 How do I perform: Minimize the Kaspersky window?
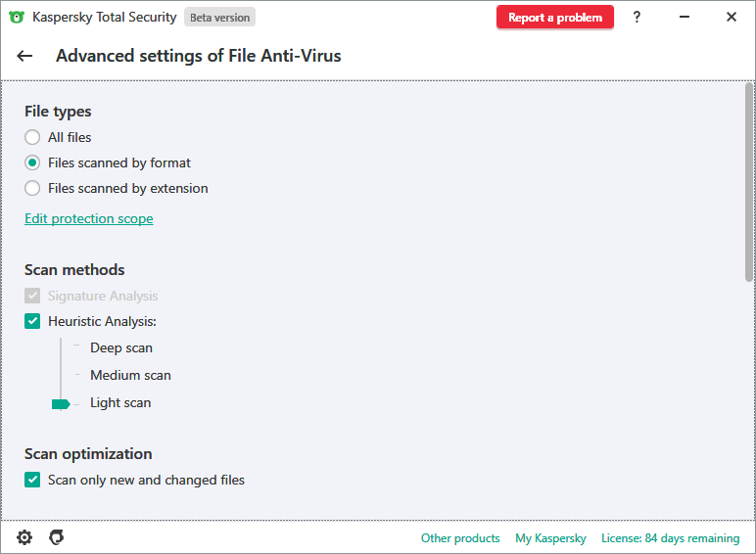(x=685, y=17)
